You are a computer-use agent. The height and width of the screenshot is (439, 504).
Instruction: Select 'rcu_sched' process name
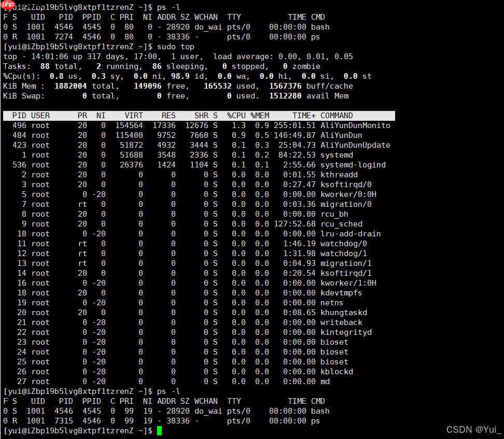(341, 224)
